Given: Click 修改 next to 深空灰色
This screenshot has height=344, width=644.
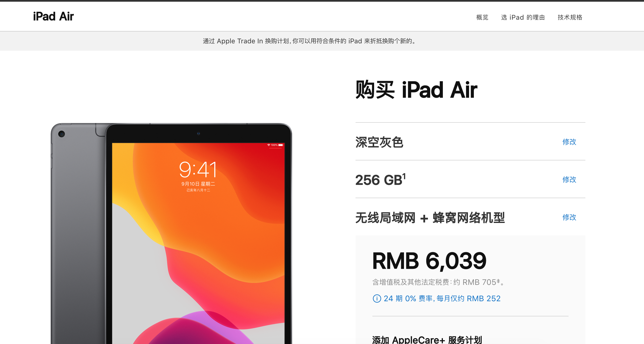Looking at the screenshot, I should 569,142.
